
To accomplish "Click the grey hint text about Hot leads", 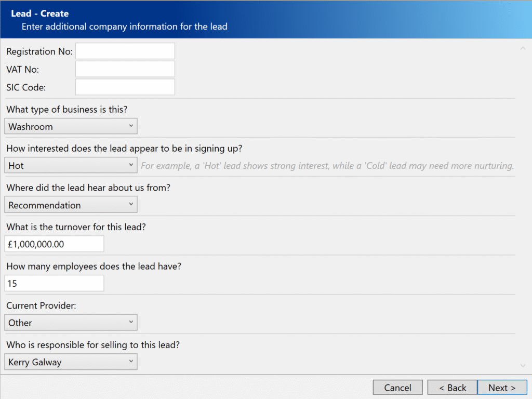I will pos(327,166).
